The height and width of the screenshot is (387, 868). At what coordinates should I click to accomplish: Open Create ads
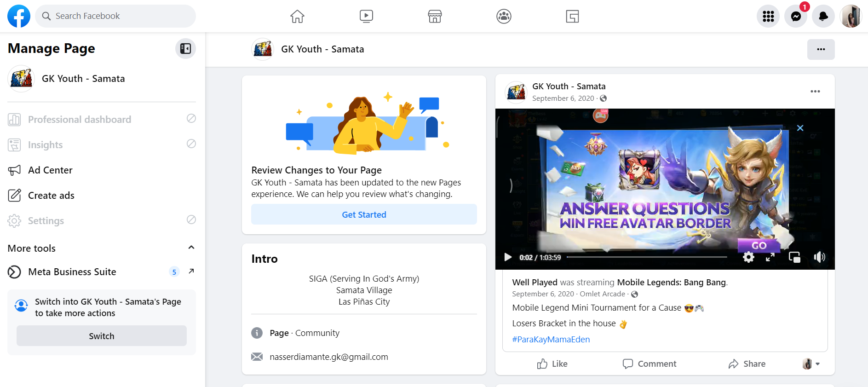102,196
